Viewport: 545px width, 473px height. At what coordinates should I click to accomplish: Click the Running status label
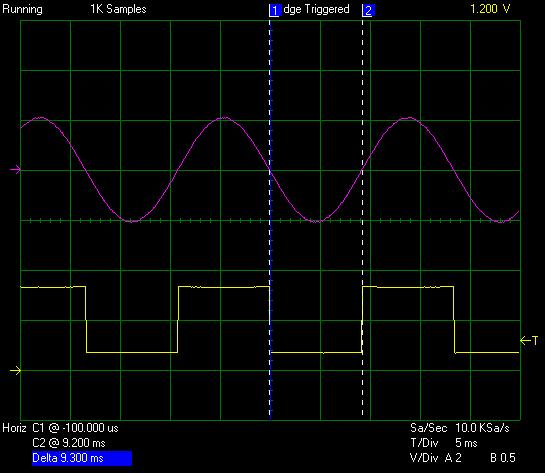(x=23, y=9)
